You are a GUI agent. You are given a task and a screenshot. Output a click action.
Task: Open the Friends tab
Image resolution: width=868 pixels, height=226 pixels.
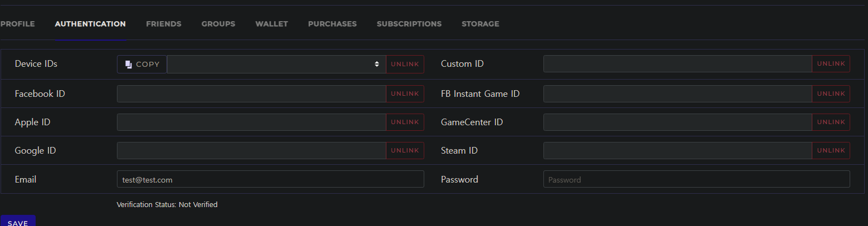click(x=164, y=24)
